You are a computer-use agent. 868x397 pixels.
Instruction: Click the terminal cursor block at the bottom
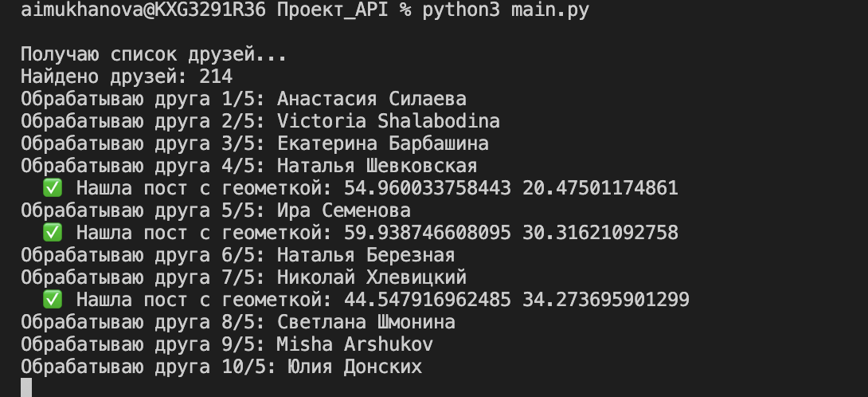26,387
